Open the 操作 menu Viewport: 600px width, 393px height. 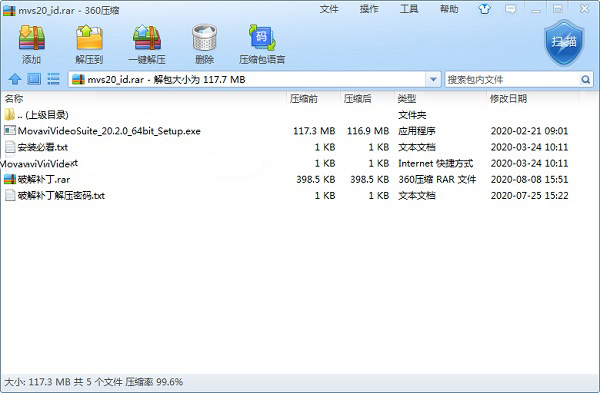tap(369, 9)
